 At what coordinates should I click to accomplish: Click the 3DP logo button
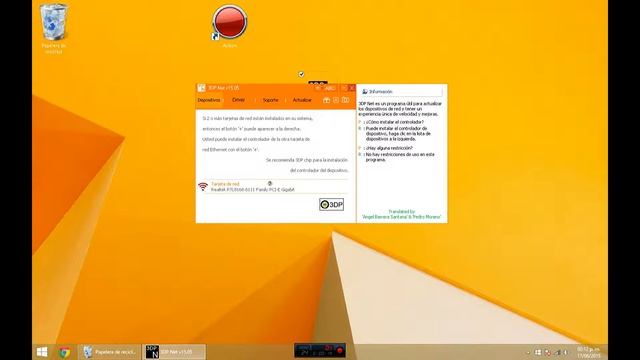tap(331, 204)
